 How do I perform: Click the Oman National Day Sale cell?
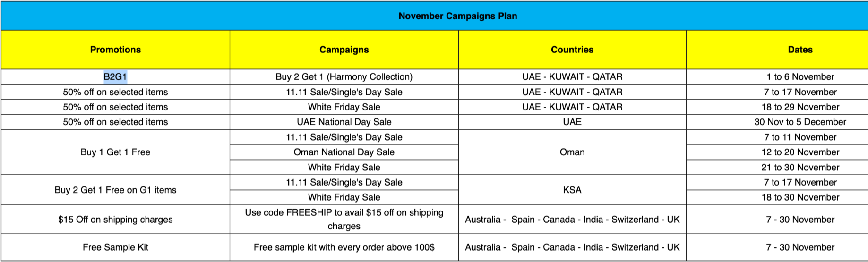point(344,152)
